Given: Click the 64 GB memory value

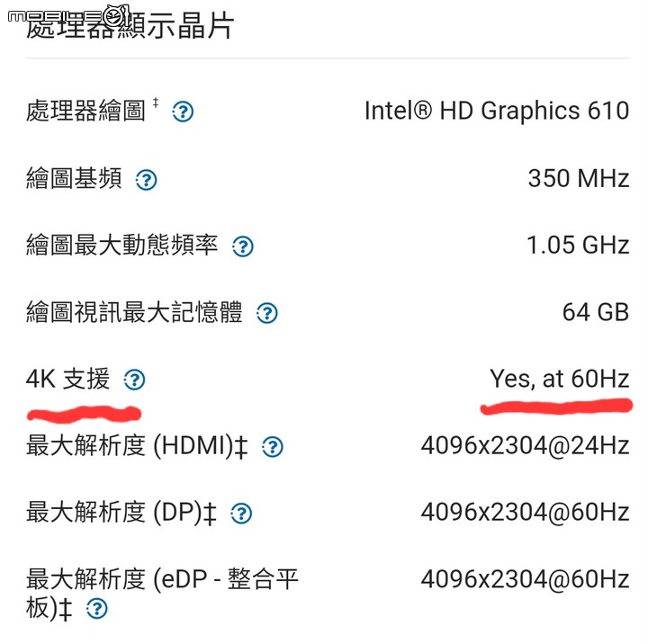Looking at the screenshot, I should click(x=596, y=312).
